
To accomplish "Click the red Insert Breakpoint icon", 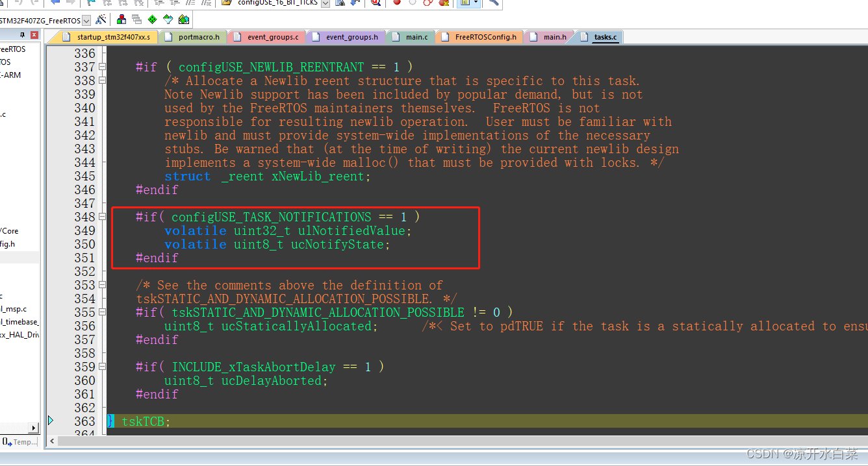I will click(397, 3).
